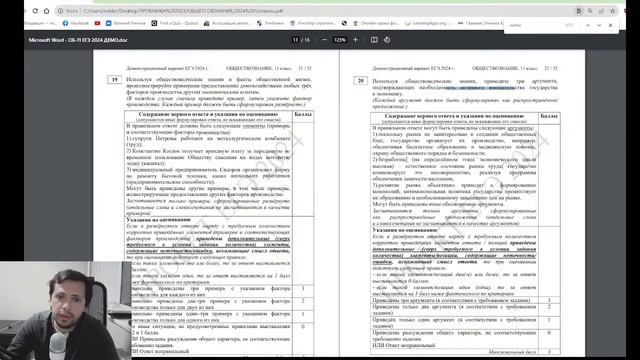This screenshot has width=640, height=360.
Task: Bookmark this page with the star icon
Action: coord(613,11)
